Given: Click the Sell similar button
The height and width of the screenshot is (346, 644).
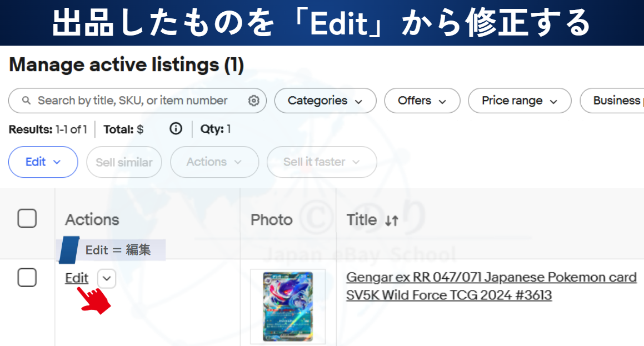Looking at the screenshot, I should (124, 162).
